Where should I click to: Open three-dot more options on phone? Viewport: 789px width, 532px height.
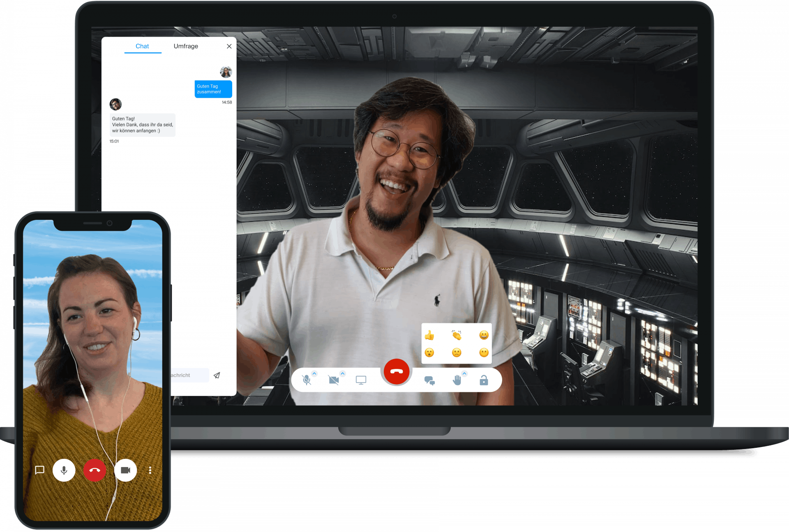coord(150,470)
